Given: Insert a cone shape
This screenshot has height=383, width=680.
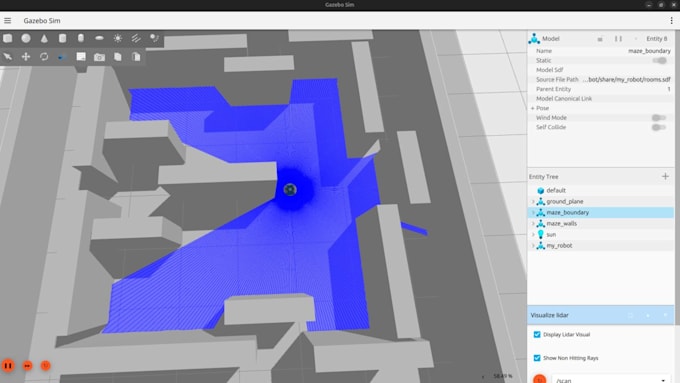Looking at the screenshot, I should (x=44, y=38).
